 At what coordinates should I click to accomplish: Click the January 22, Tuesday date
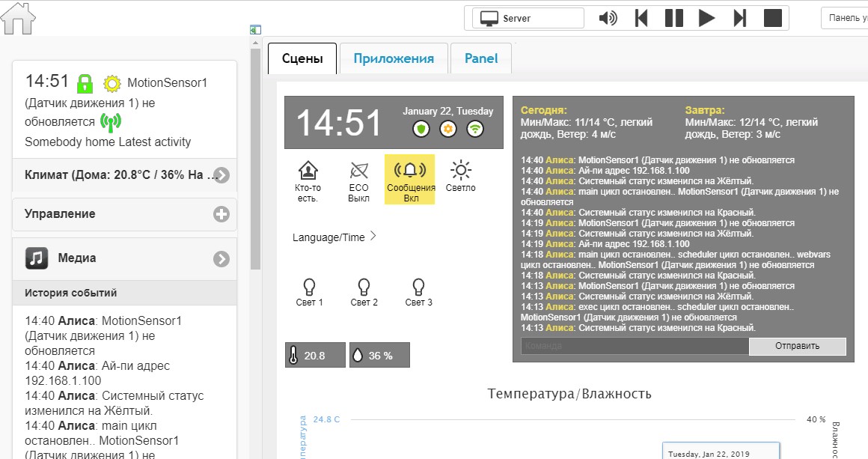(447, 112)
